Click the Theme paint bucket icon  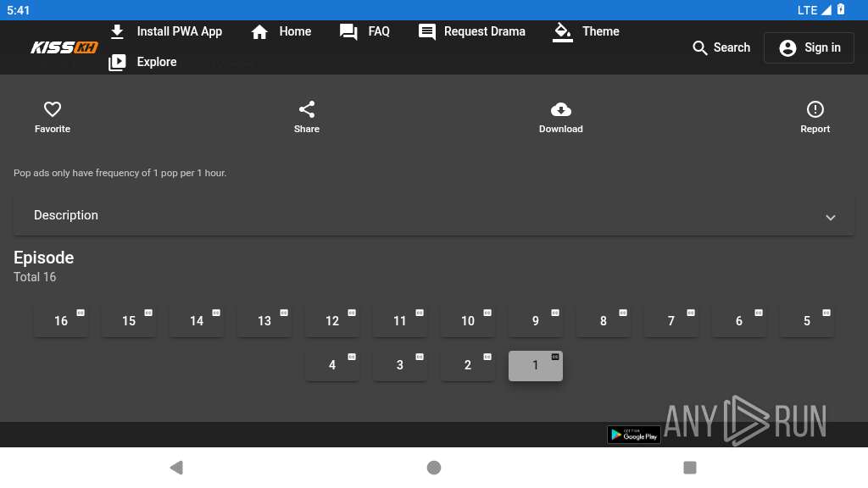(x=563, y=32)
